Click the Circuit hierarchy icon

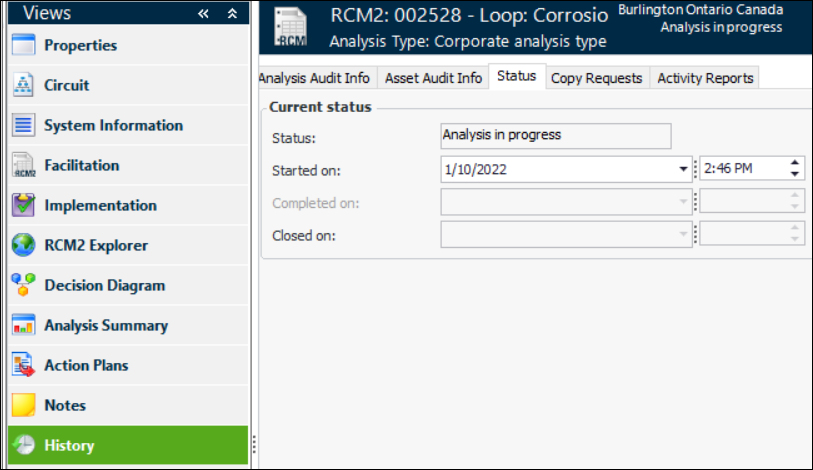coord(23,85)
